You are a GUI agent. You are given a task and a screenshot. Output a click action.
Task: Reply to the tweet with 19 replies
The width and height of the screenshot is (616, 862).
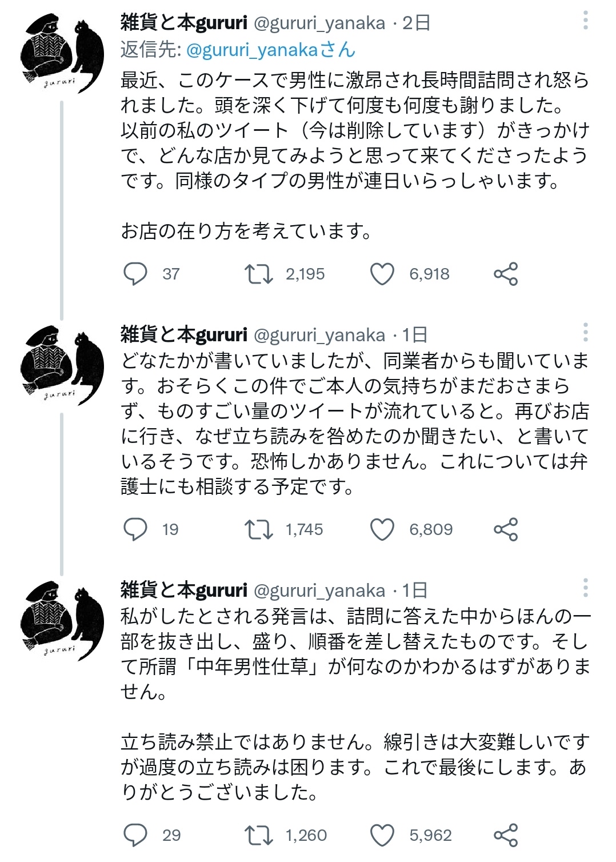click(x=135, y=529)
